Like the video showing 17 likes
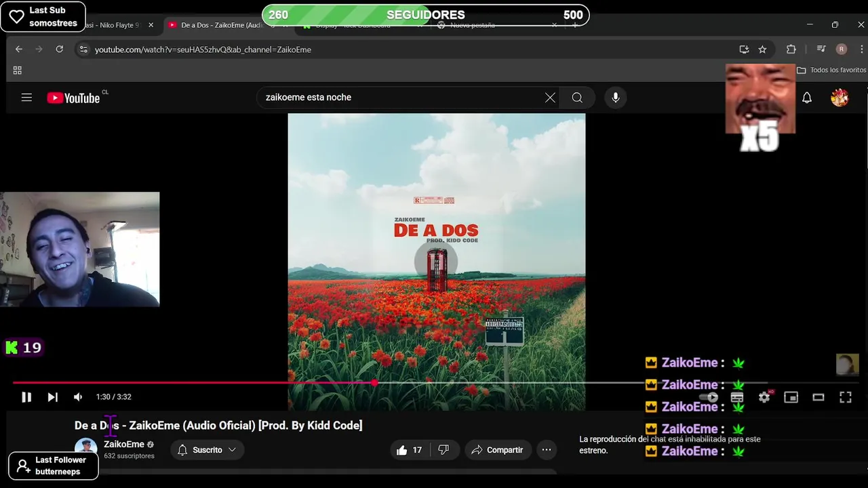 [x=409, y=450]
